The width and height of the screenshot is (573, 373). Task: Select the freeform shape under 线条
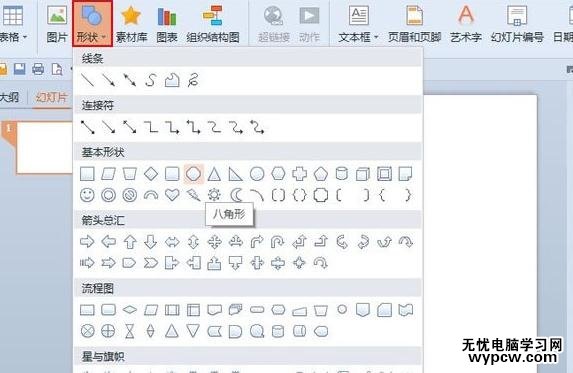(172, 80)
